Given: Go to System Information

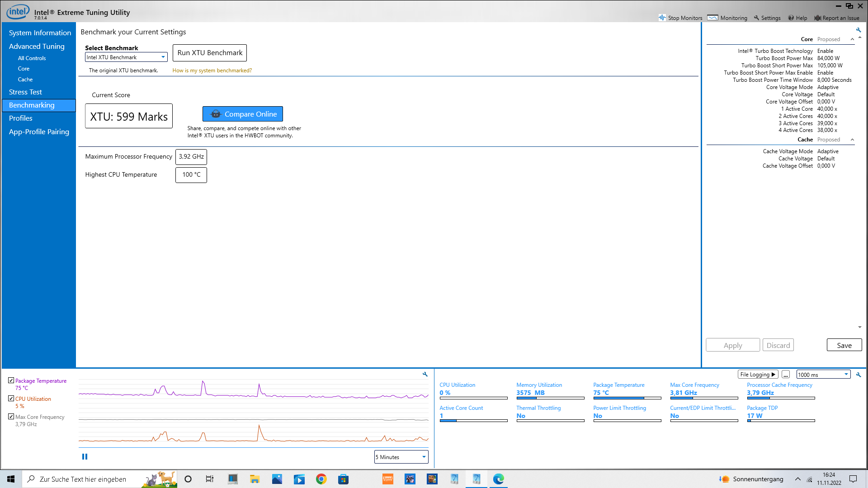Looking at the screenshot, I should click(40, 33).
